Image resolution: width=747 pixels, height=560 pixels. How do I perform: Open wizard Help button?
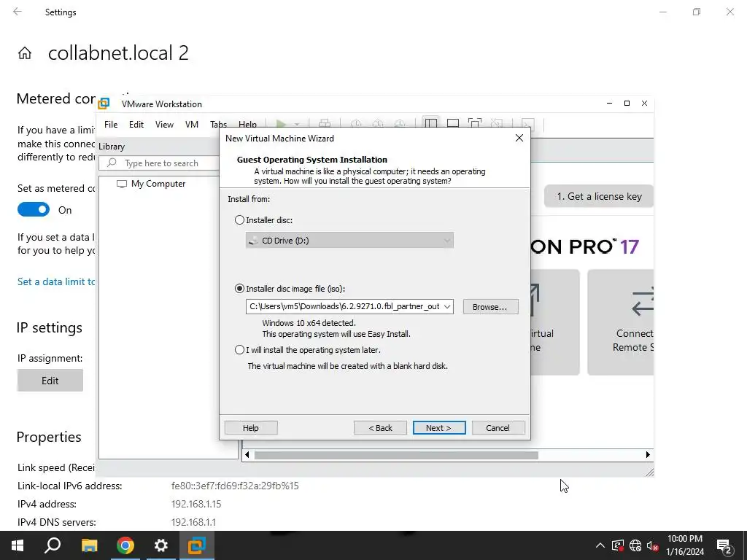tap(251, 427)
